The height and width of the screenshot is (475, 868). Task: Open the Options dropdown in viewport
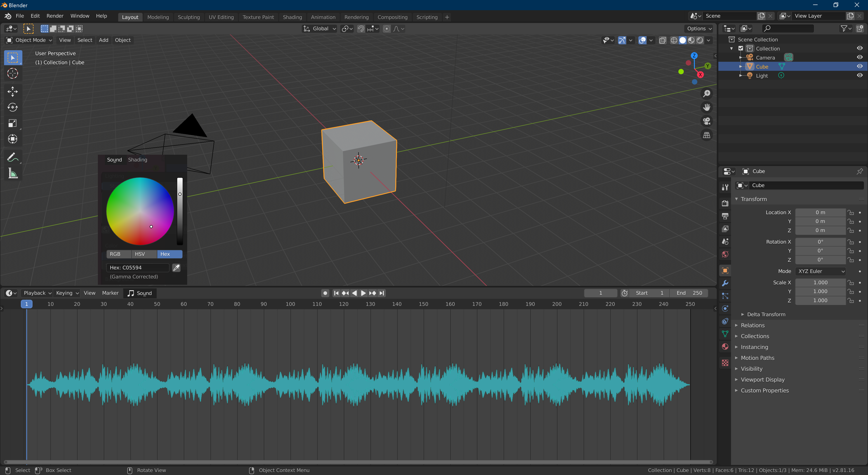pyautogui.click(x=699, y=29)
